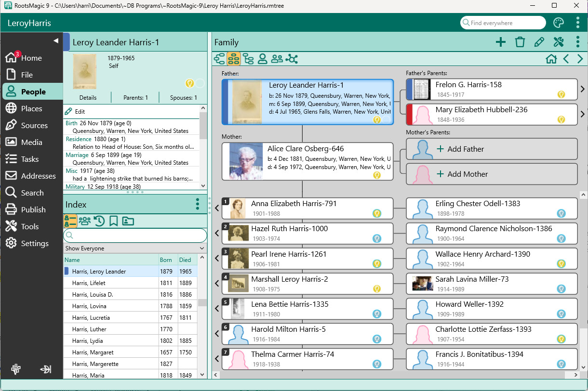The width and height of the screenshot is (588, 391).
Task: Click the Find everywhere search field
Action: (x=504, y=23)
